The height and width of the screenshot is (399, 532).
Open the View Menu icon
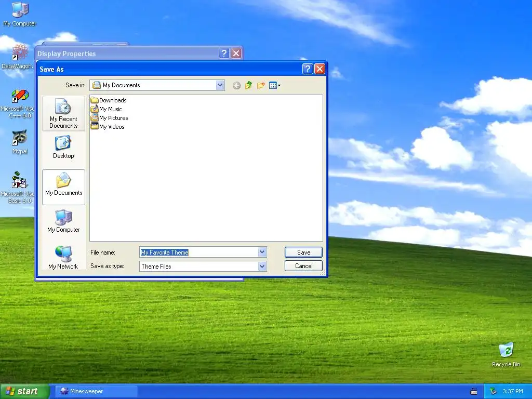tap(274, 85)
